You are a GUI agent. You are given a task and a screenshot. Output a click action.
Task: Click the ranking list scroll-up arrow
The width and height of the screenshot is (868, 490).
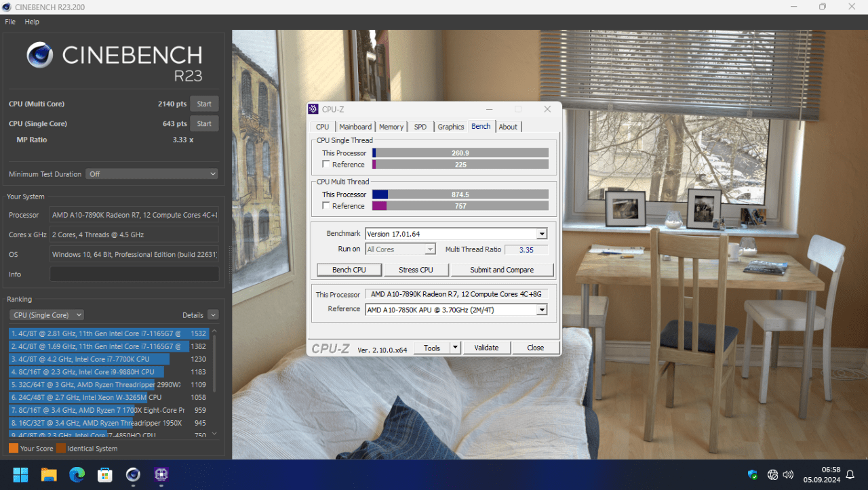214,332
